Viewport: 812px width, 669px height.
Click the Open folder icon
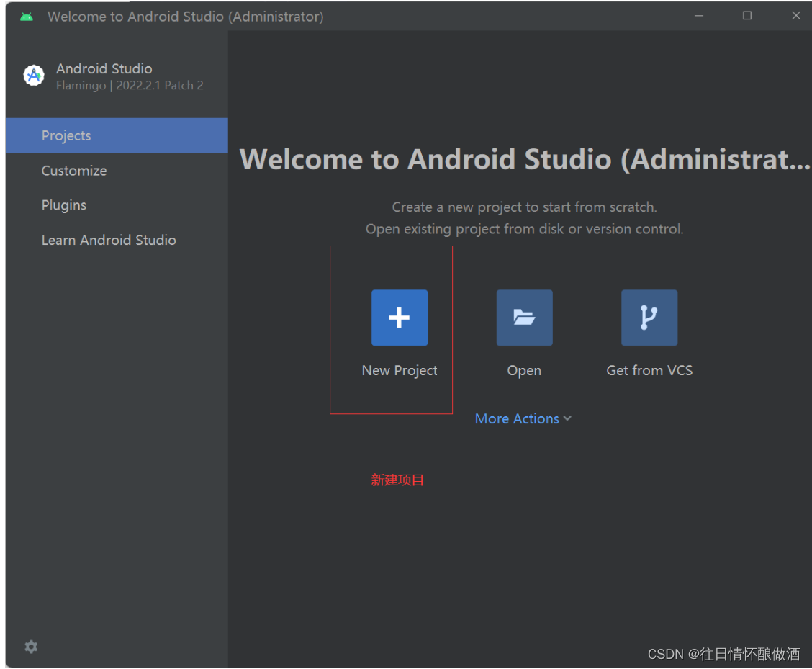tap(524, 318)
